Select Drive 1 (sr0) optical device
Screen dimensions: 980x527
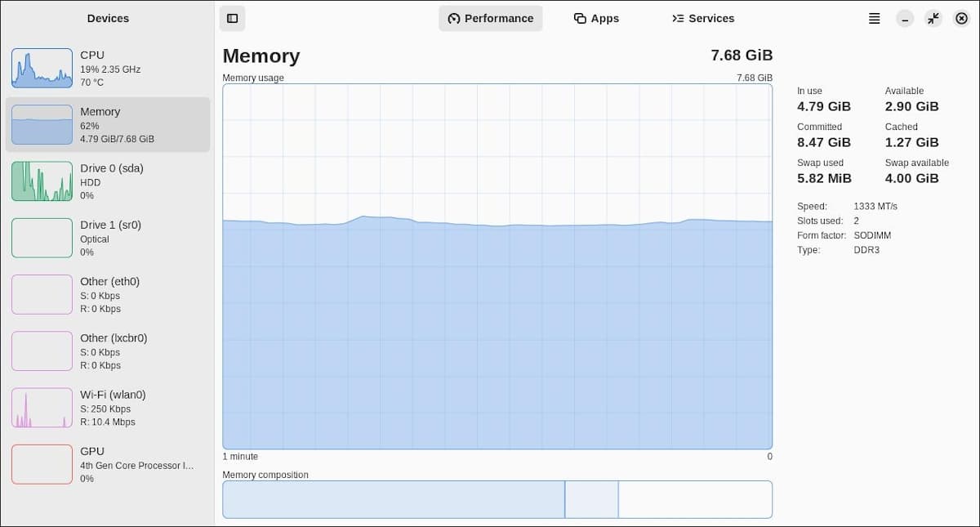point(108,238)
